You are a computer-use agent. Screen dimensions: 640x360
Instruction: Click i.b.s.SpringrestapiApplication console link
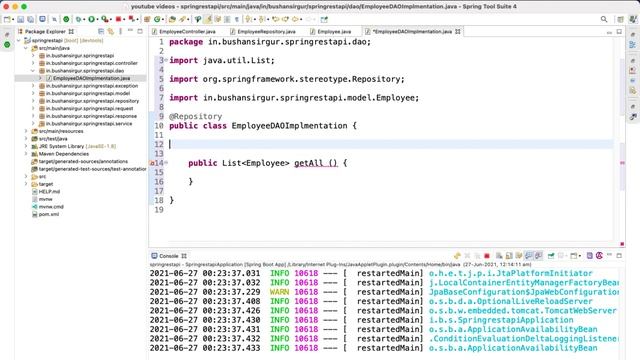pos(501,320)
